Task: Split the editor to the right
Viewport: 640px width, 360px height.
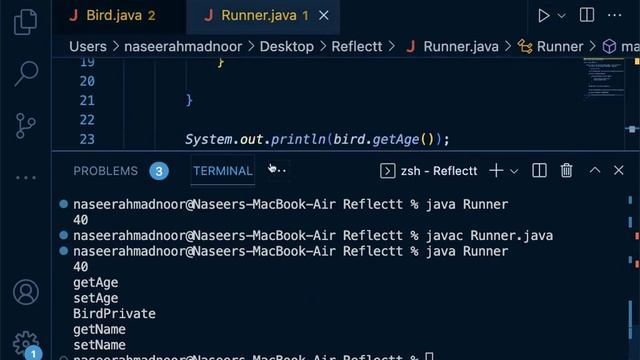Action: pos(587,15)
